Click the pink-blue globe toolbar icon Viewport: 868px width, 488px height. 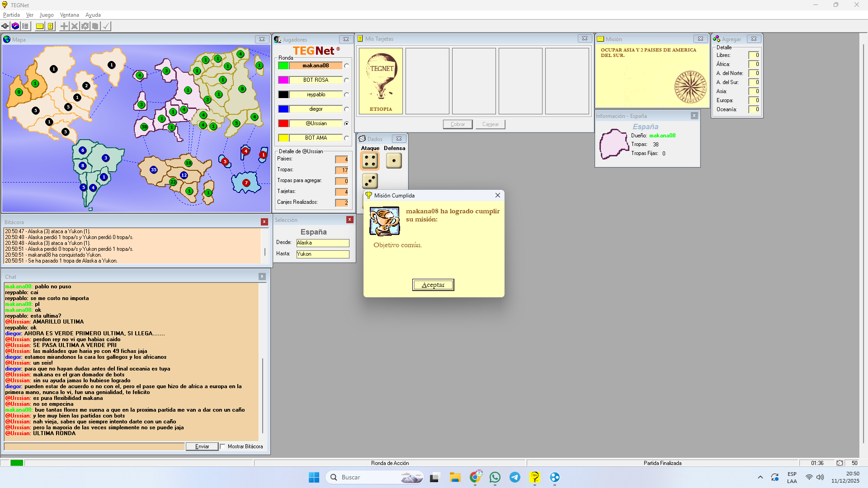[x=15, y=26]
